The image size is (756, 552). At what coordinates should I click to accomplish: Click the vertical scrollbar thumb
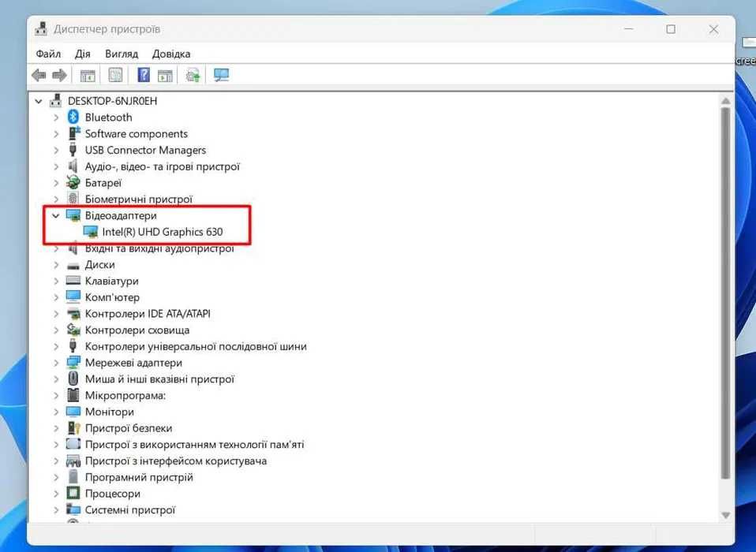726,293
